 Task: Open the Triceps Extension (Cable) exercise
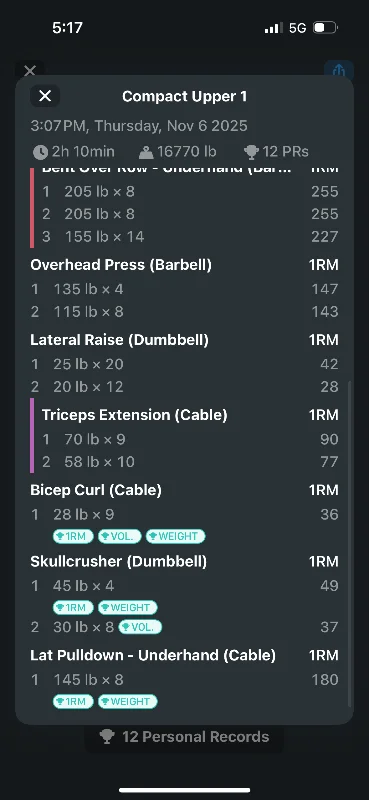click(135, 415)
